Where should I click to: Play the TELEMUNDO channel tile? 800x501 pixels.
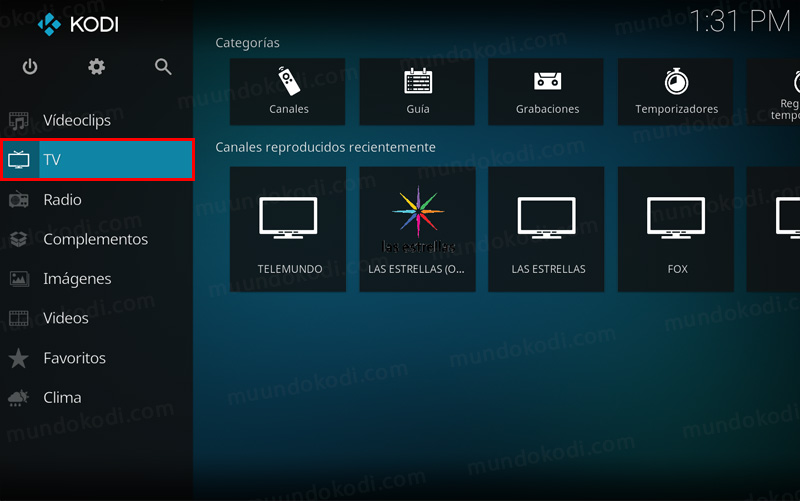[x=288, y=229]
